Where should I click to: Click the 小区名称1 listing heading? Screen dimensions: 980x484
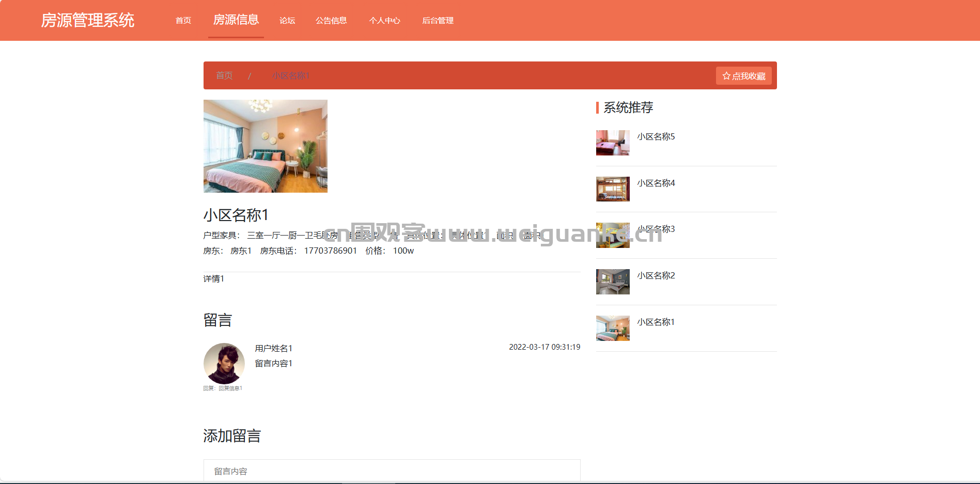[236, 215]
